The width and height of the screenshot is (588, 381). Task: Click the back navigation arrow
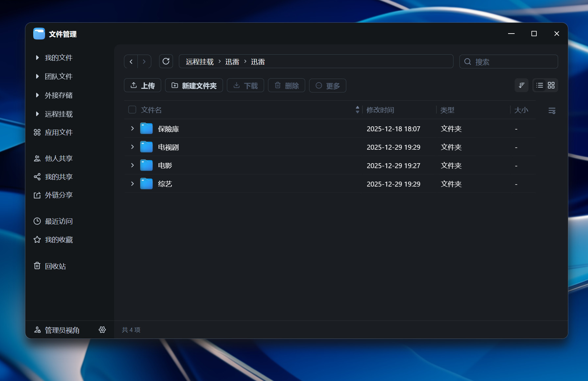click(131, 61)
